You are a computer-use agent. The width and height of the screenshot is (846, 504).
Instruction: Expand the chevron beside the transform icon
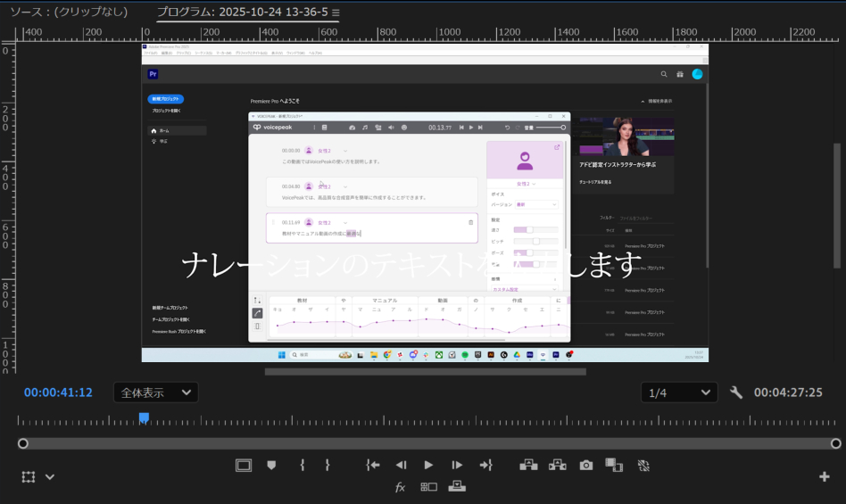50,477
